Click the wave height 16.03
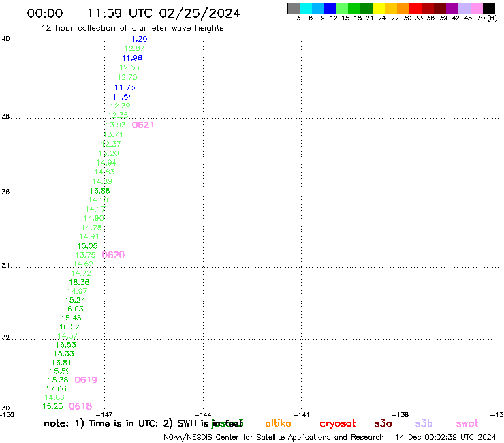Image resolution: width=504 pixels, height=443 pixels. pos(74,309)
